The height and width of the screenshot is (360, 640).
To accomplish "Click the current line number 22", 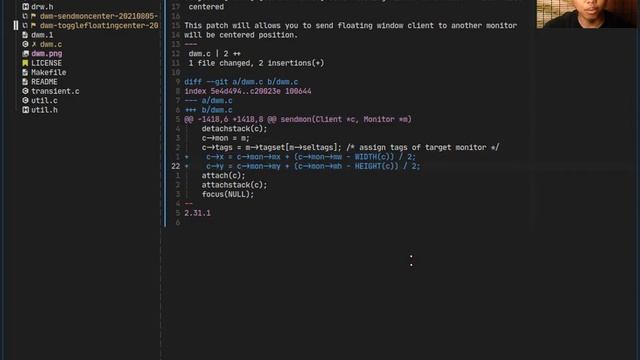I will (x=176, y=166).
